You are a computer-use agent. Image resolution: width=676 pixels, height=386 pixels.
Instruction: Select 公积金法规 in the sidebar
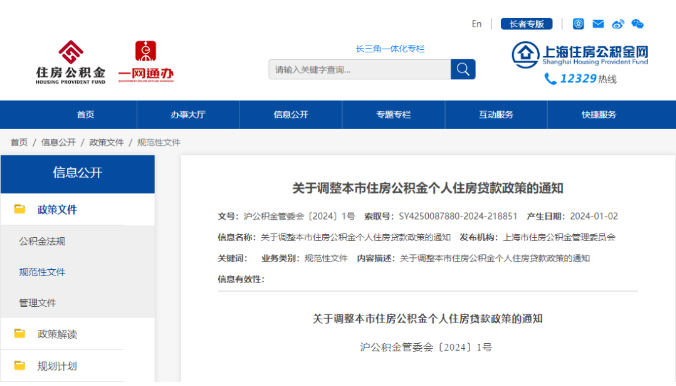click(42, 241)
